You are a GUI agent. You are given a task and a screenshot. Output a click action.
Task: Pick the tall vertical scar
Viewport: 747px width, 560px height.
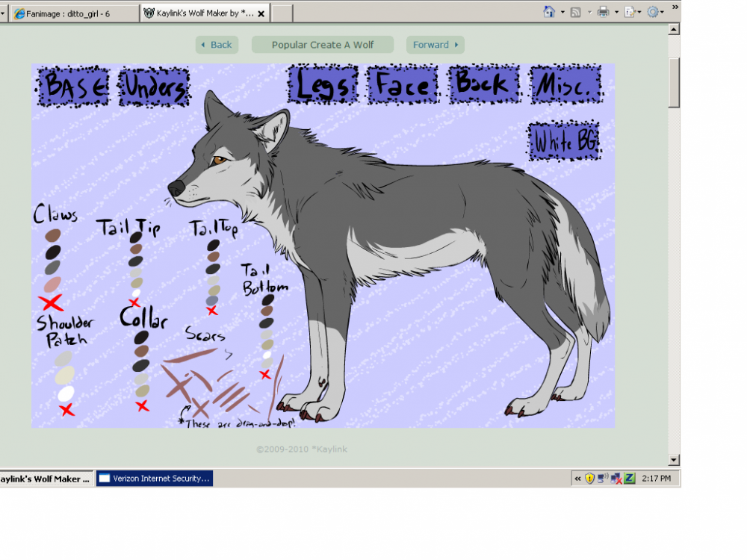tap(276, 387)
